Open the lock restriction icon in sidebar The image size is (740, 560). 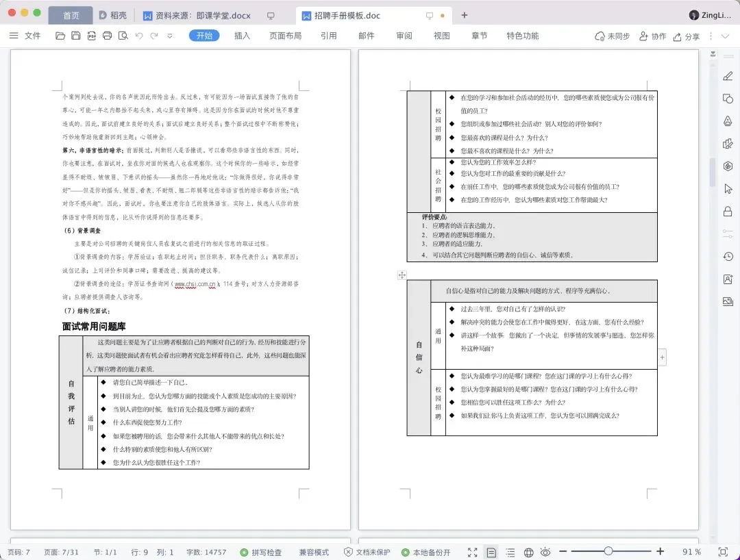click(728, 211)
